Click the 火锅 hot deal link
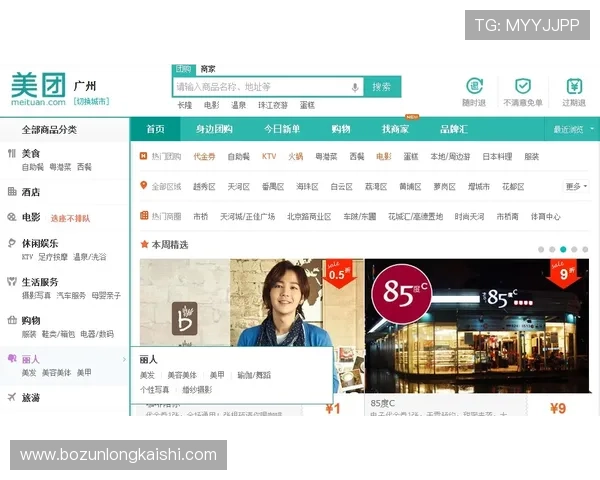The width and height of the screenshot is (600, 480). (295, 156)
